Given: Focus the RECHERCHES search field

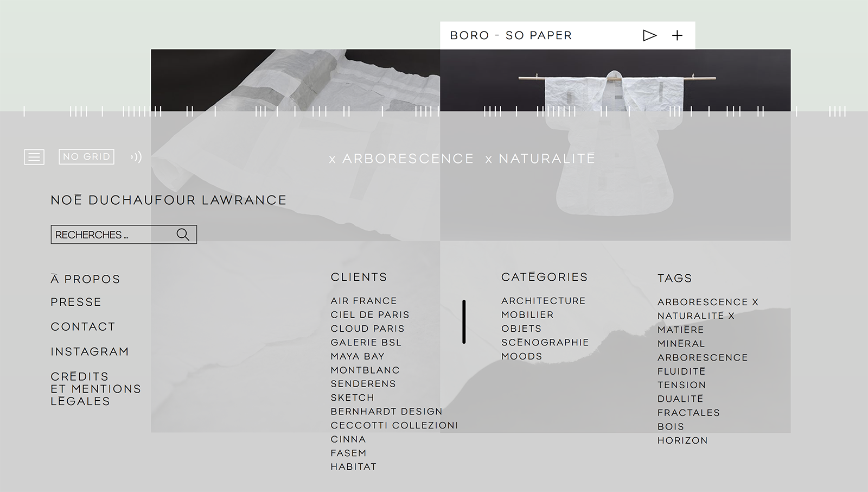Looking at the screenshot, I should point(124,235).
